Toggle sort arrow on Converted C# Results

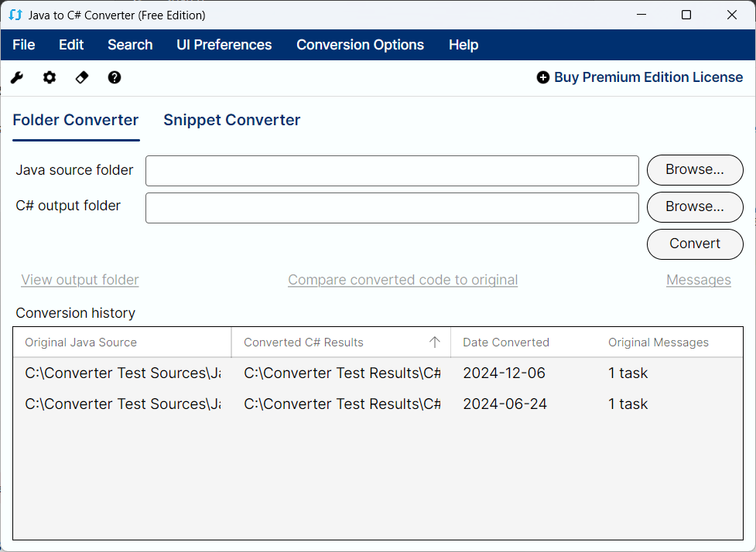tap(435, 342)
